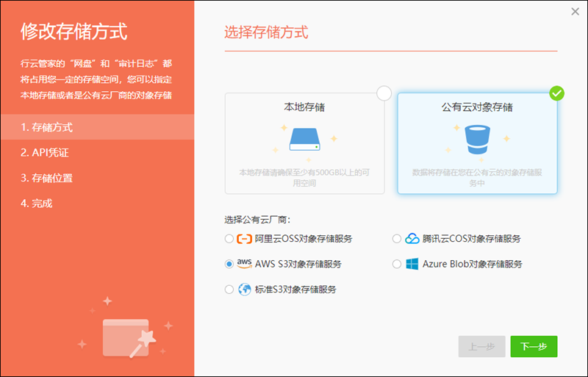Click the green 下一步 button
This screenshot has height=377, width=588.
[534, 346]
